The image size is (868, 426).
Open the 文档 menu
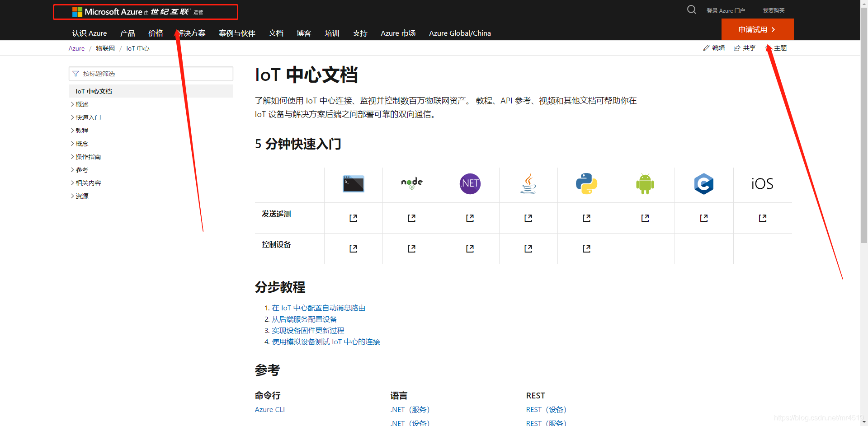tap(276, 33)
